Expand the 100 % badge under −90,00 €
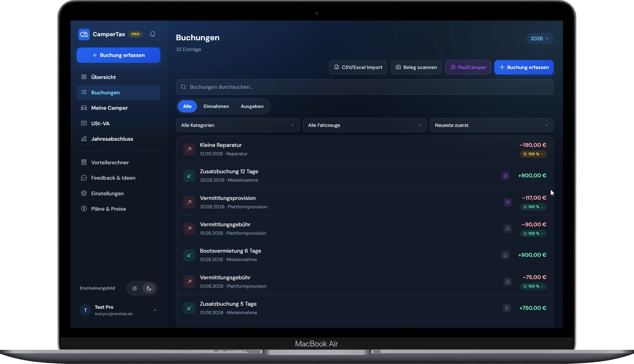The width and height of the screenshot is (634, 364). 533,234
